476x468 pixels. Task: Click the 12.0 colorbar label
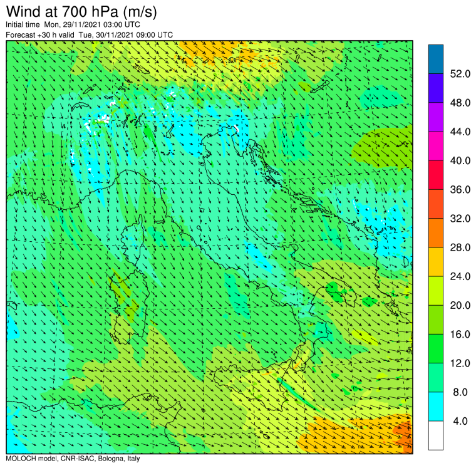[x=460, y=363]
